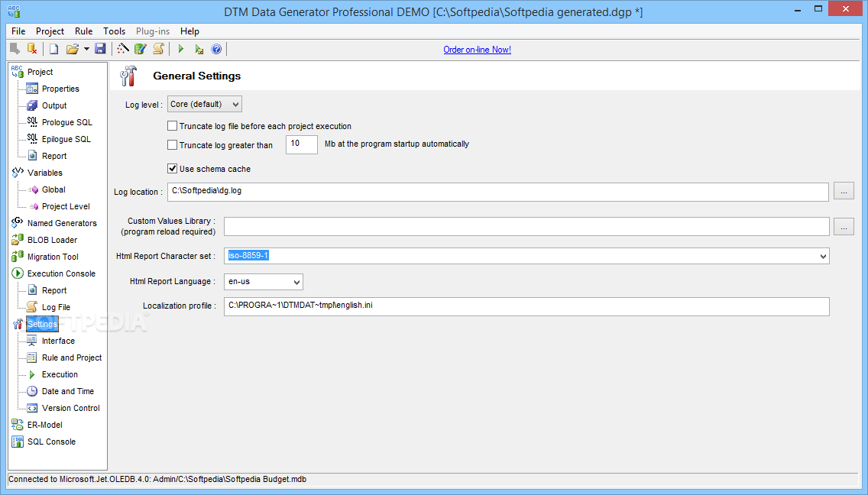Image resolution: width=868 pixels, height=495 pixels.
Task: Run project with the green play icon
Action: click(x=180, y=49)
